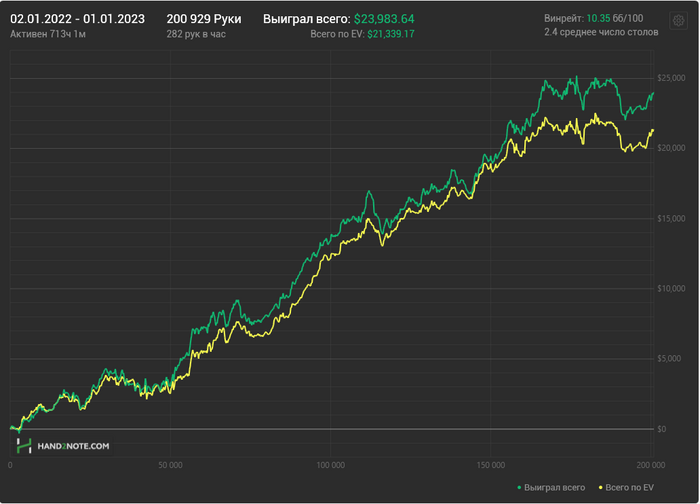
Task: Toggle the 'Всего по EV' legend series
Action: [626, 487]
